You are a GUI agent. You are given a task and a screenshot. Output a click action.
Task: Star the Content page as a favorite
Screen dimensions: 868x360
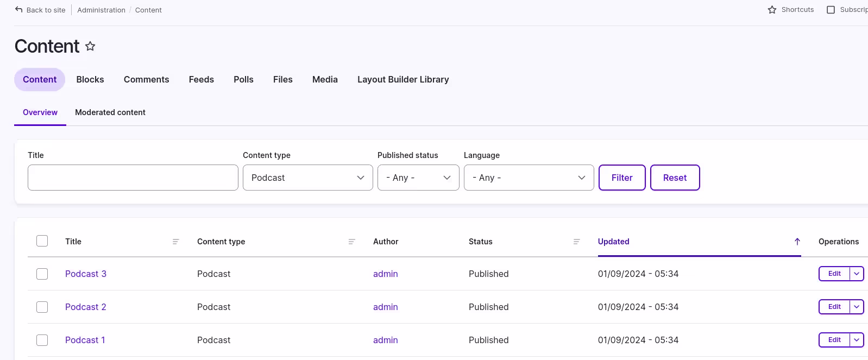90,47
